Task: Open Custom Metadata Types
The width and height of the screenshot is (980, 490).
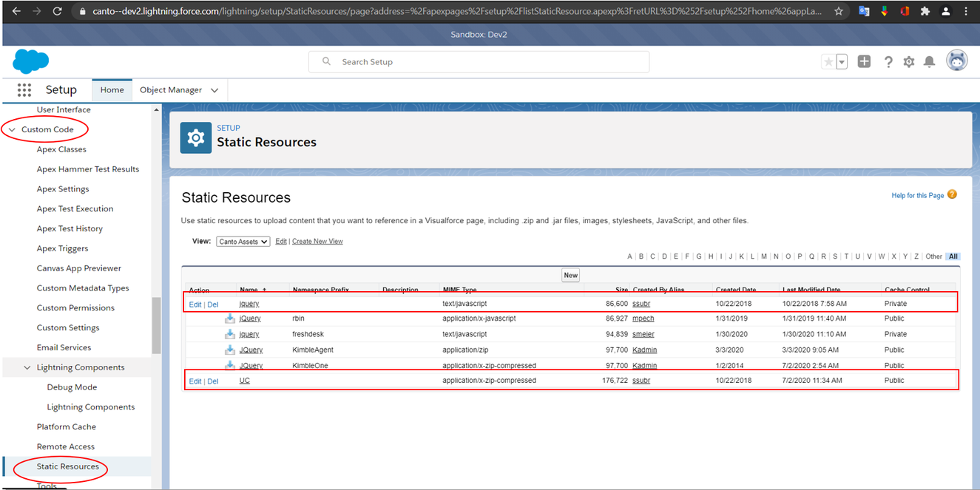Action: (x=83, y=288)
